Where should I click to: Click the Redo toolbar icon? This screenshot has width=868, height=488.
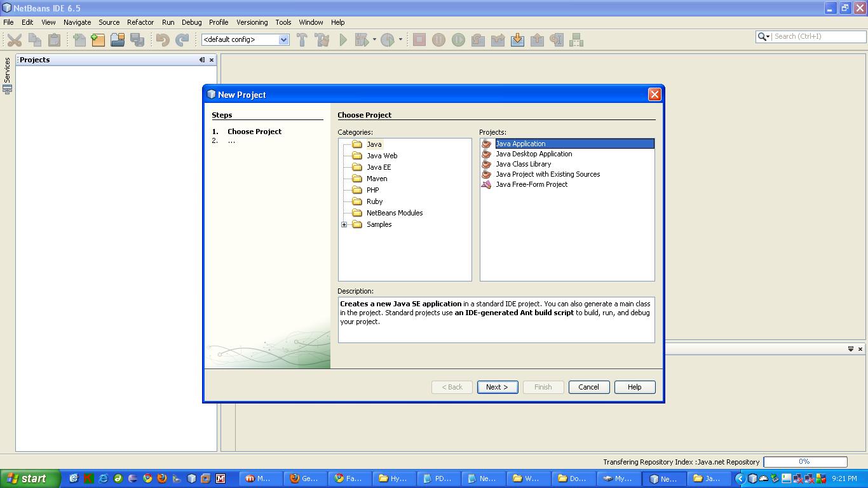[182, 40]
